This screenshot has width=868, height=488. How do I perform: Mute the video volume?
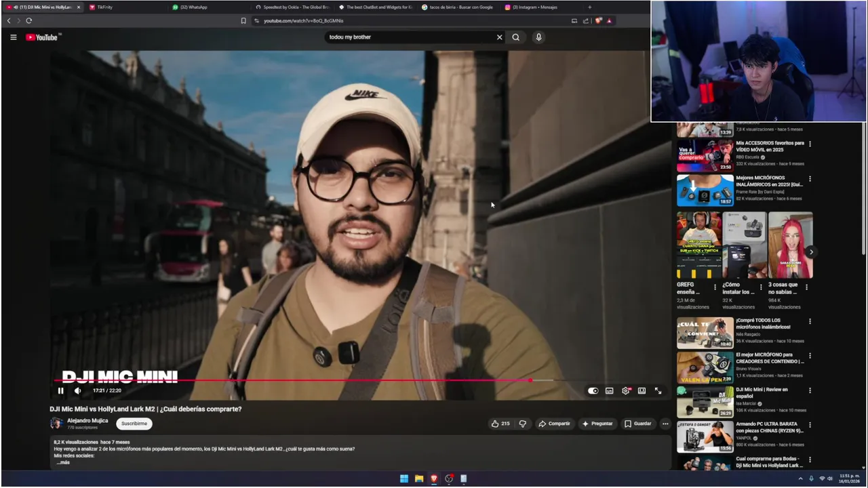tap(77, 390)
